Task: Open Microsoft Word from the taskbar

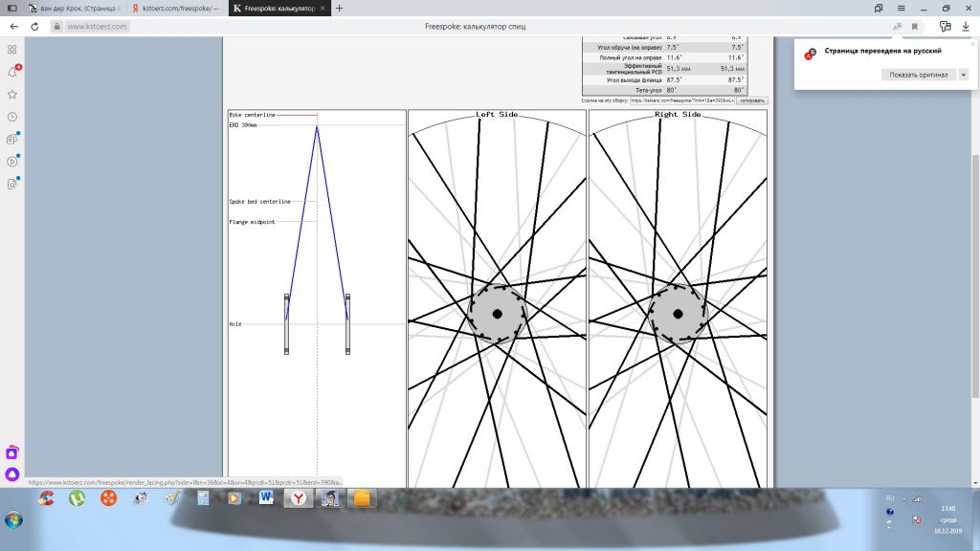Action: click(265, 498)
